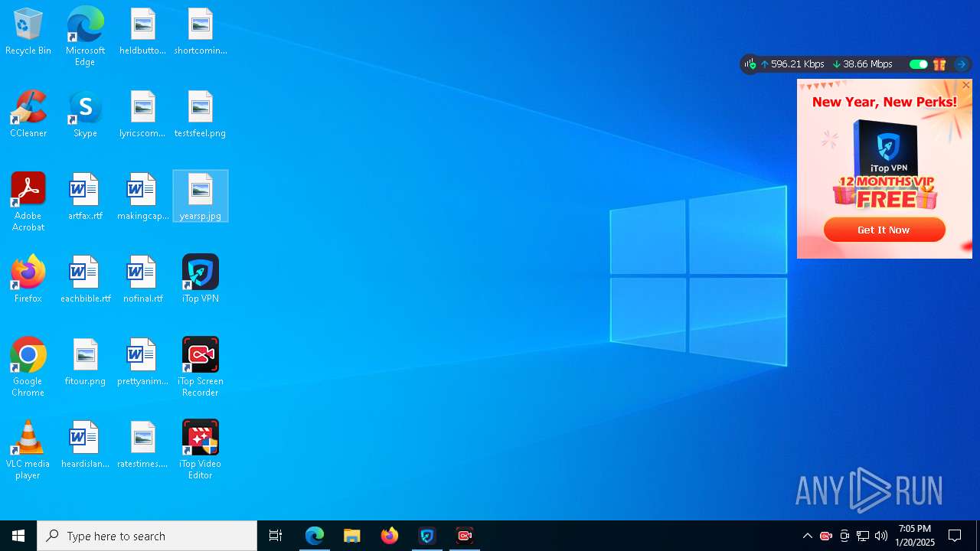Select the lyricscom... image file
The height and width of the screenshot is (551, 980).
[x=143, y=115]
